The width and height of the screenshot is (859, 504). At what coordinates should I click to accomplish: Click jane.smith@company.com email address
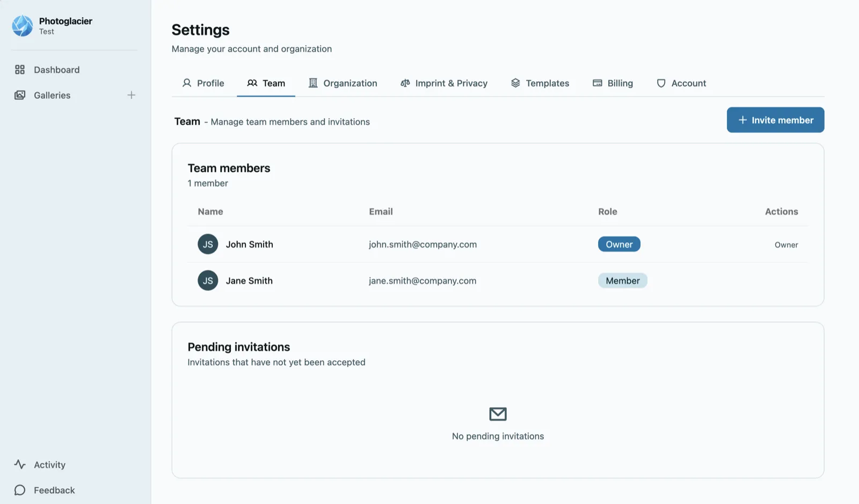(x=423, y=281)
